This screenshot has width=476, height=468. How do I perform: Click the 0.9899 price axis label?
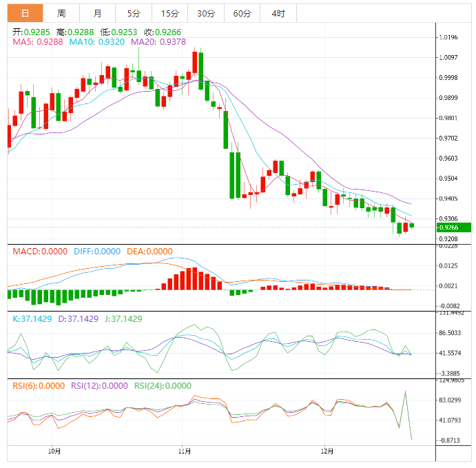pos(448,98)
